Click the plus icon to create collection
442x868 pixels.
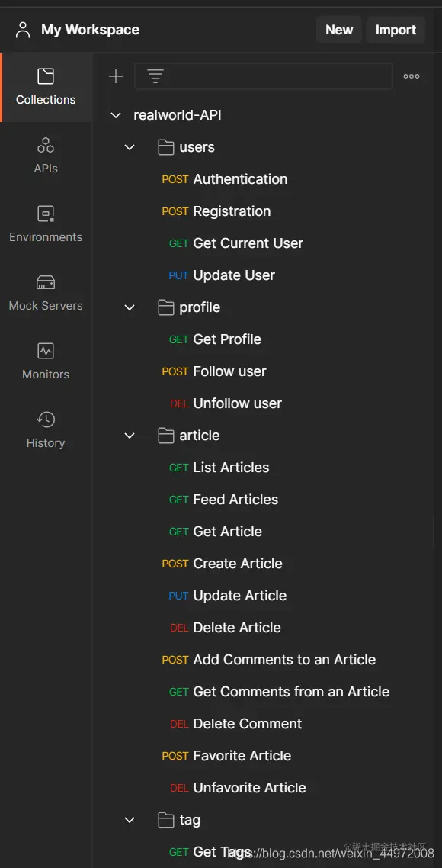116,76
